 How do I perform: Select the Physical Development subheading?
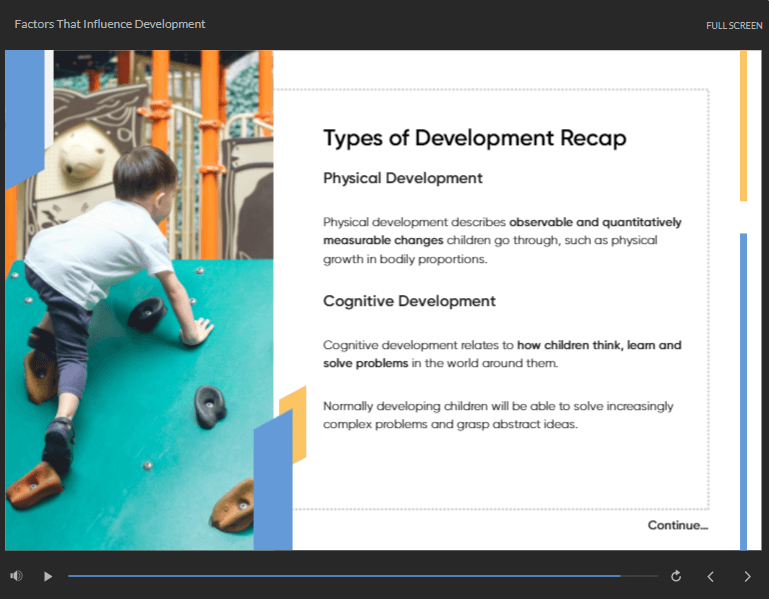pyautogui.click(x=403, y=178)
